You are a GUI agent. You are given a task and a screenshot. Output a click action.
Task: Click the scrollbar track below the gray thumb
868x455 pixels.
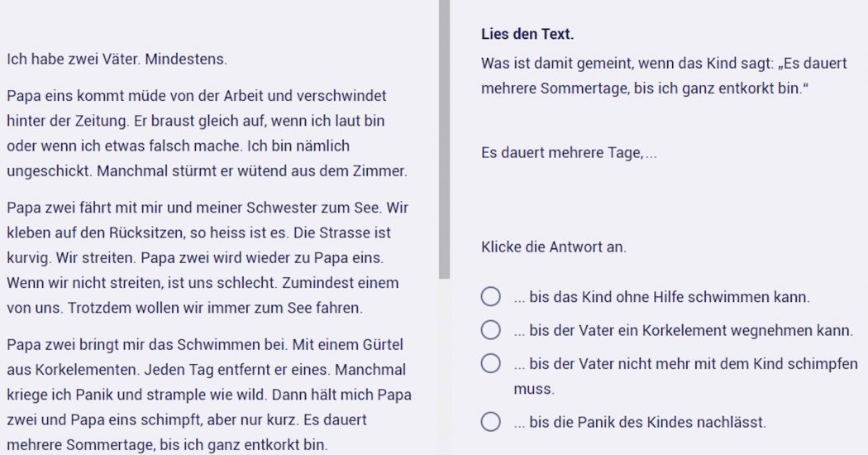[x=444, y=364]
